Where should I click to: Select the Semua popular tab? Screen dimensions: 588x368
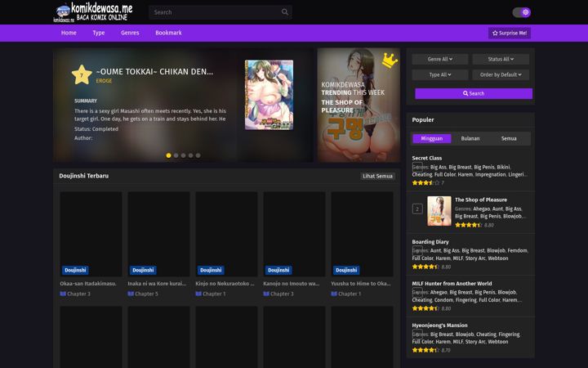(x=509, y=138)
